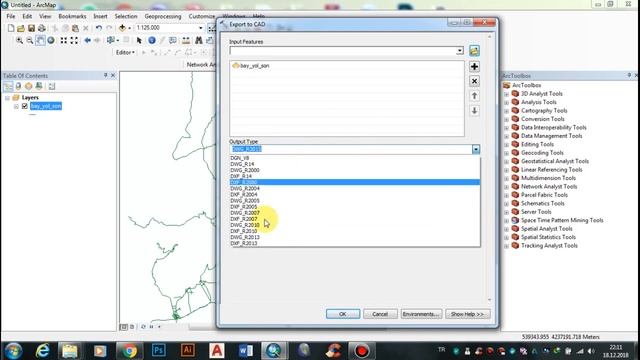Image resolution: width=640 pixels, height=360 pixels.
Task: Switch TOC to List By Source
Action: click(18, 86)
